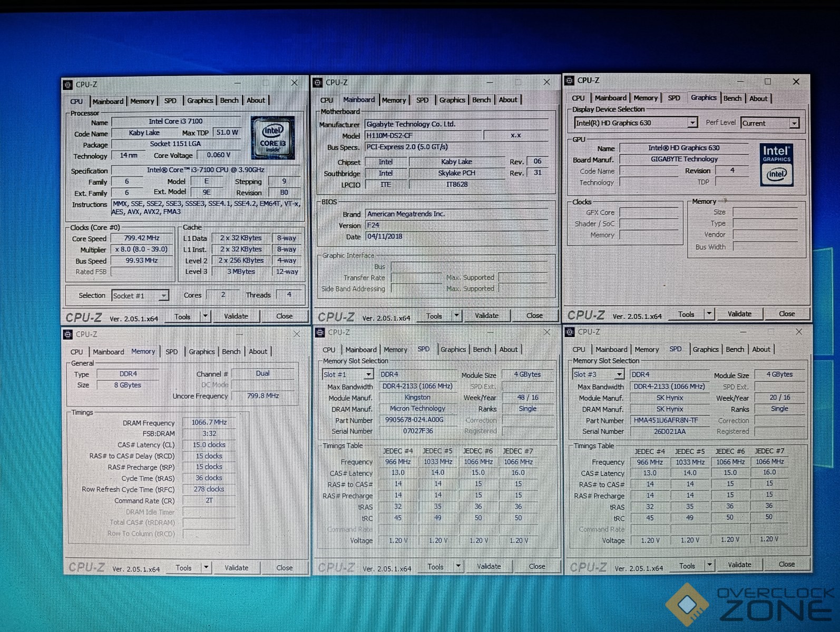Open Socket #1 selection dropdown
Viewport: 840px width, 632px height.
coord(164,296)
